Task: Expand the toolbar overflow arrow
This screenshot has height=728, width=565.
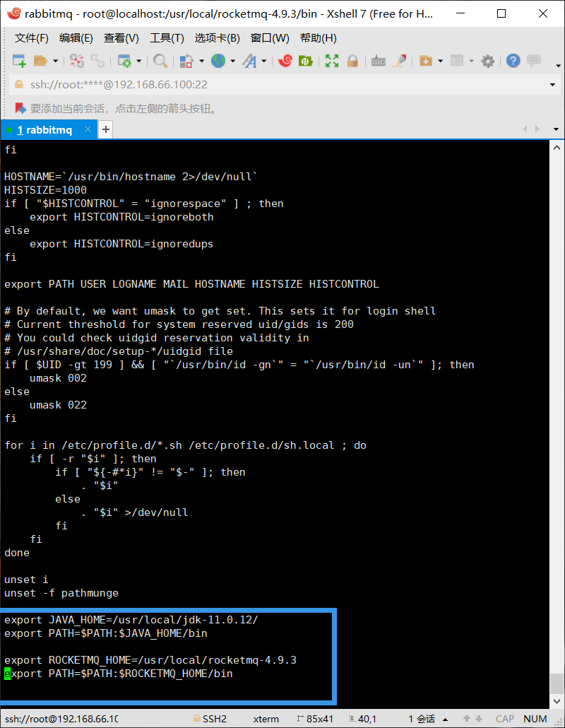Action: 558,66
